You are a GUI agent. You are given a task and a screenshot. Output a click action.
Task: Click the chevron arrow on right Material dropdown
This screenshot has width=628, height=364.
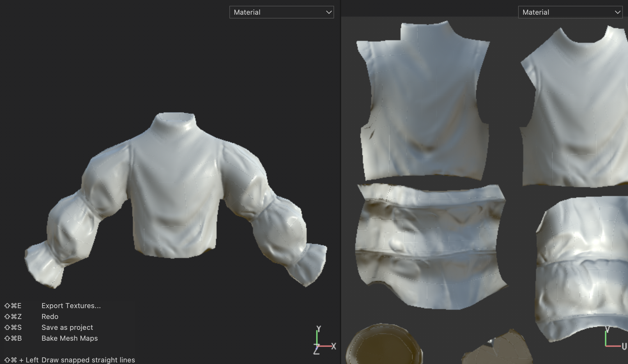(617, 12)
